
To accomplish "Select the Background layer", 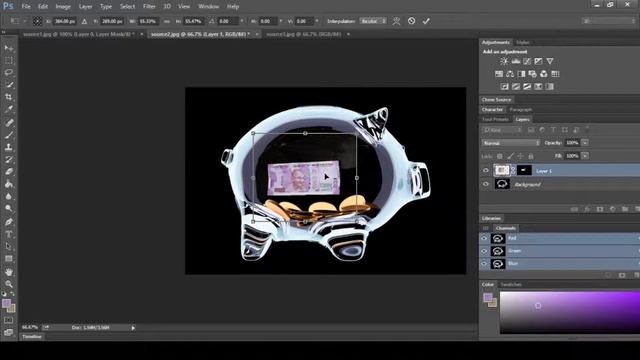I will (560, 184).
